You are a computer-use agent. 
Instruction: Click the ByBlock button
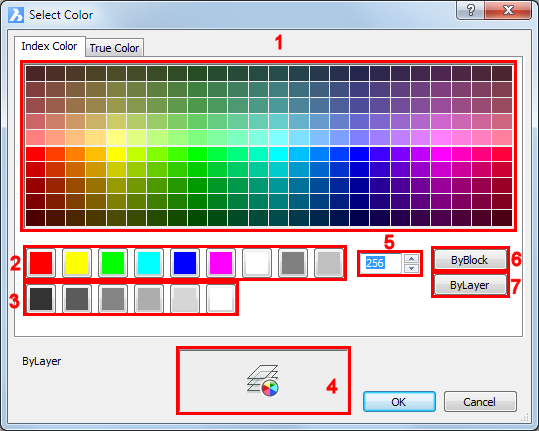pyautogui.click(x=470, y=260)
